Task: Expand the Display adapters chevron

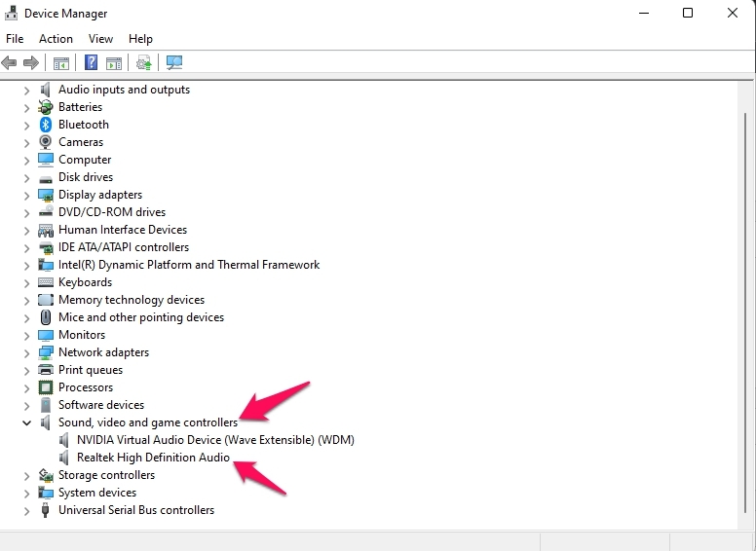Action: click(x=26, y=195)
